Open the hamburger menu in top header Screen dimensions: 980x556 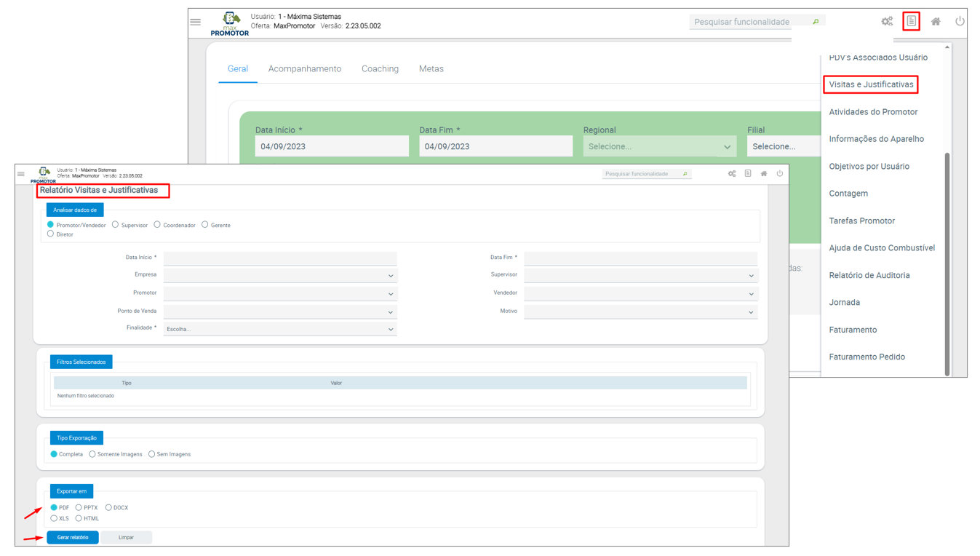[196, 22]
